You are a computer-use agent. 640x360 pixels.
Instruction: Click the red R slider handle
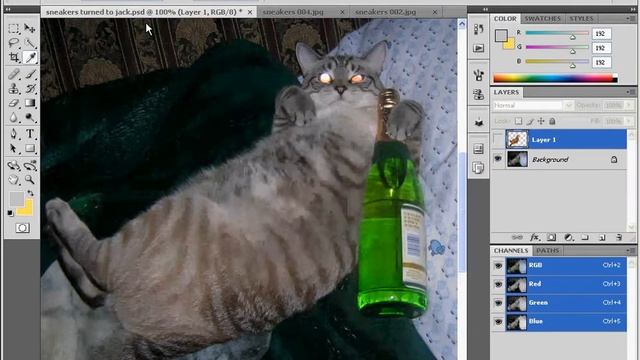[x=573, y=37]
